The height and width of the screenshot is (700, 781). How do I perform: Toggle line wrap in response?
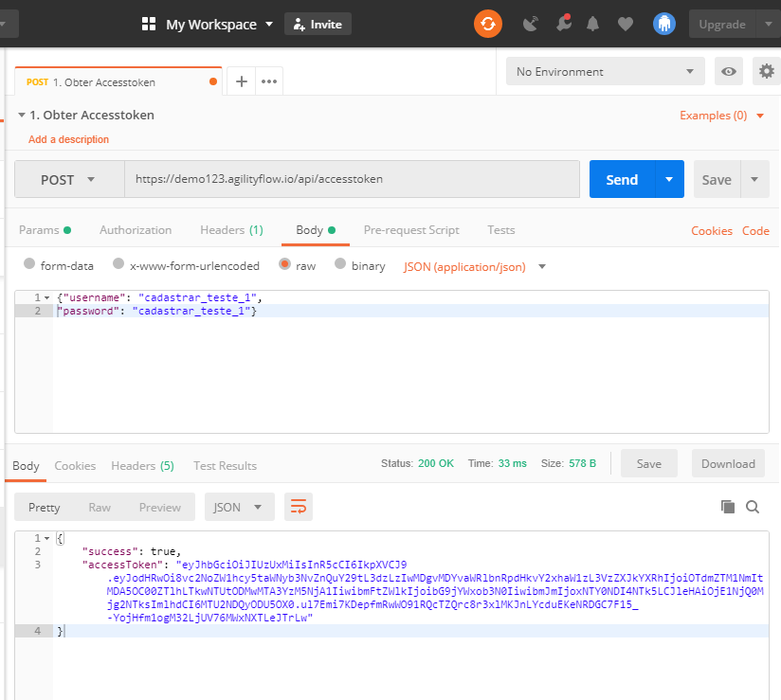coord(299,507)
